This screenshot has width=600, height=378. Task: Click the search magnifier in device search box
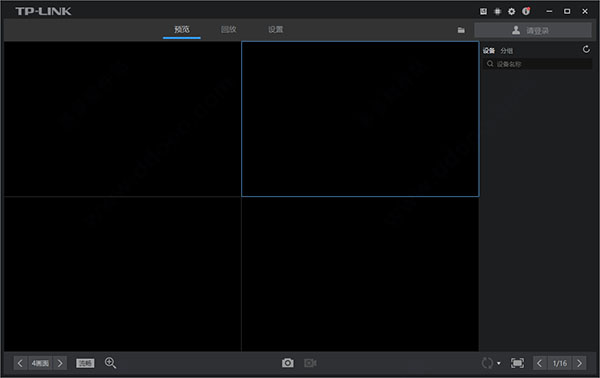coord(490,64)
